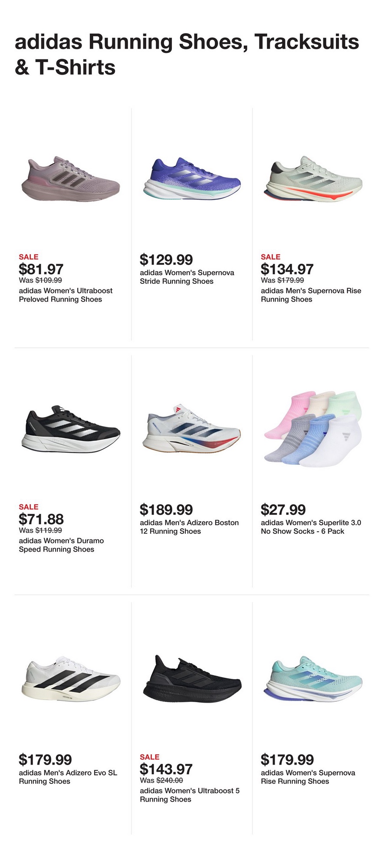View the Adizero Boston 12 shoe image

(192, 429)
